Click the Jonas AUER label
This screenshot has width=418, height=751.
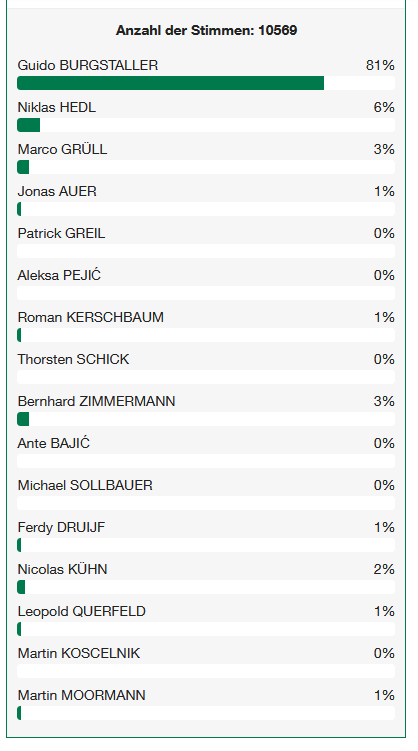(57, 191)
